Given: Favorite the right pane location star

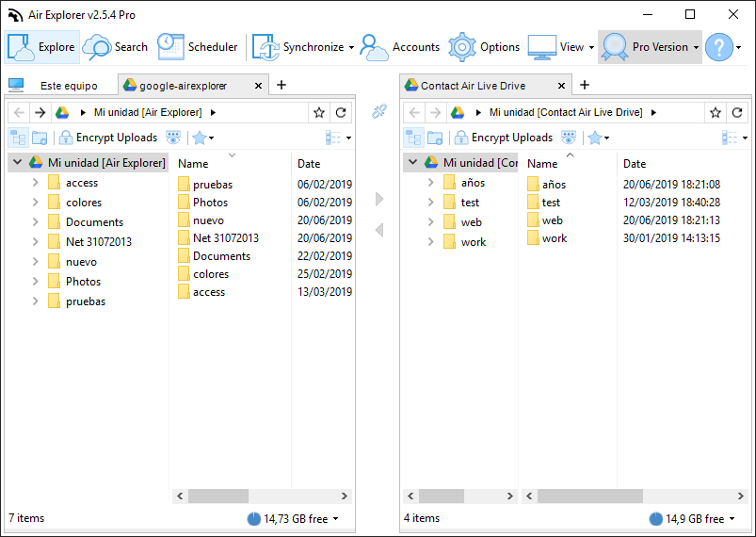Looking at the screenshot, I should pos(715,112).
